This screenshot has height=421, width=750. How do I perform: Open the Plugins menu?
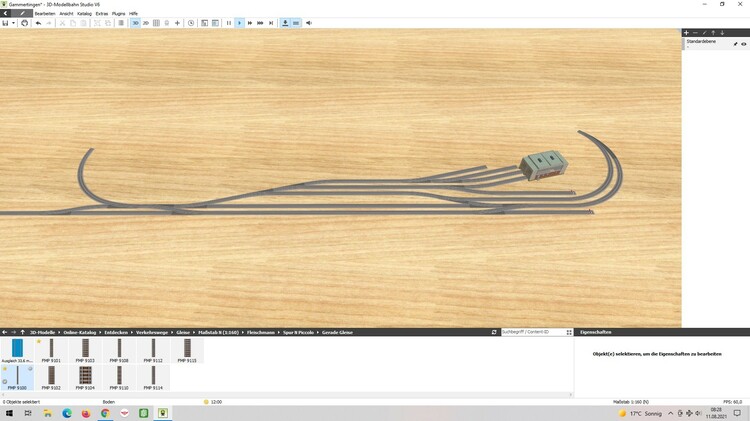click(x=119, y=14)
